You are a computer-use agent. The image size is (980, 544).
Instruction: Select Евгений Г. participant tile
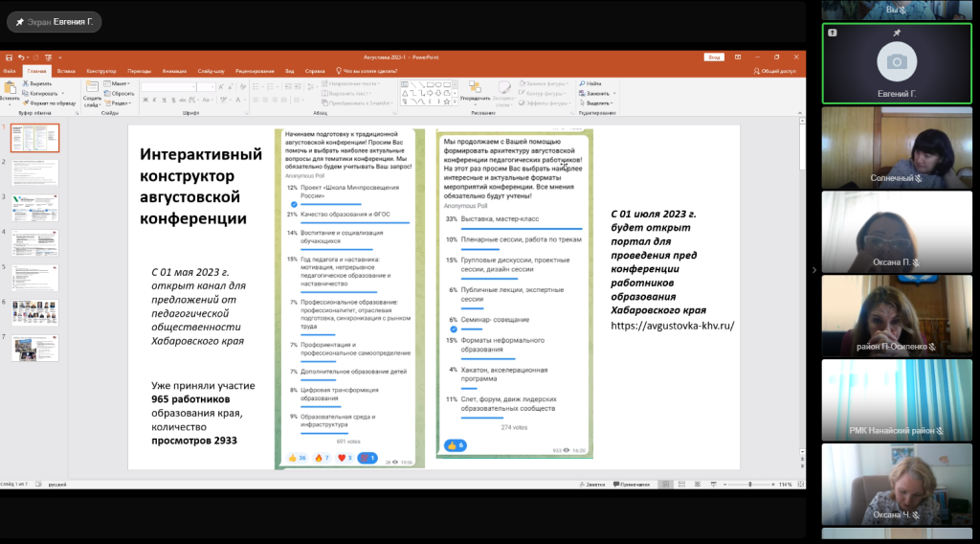point(897,64)
